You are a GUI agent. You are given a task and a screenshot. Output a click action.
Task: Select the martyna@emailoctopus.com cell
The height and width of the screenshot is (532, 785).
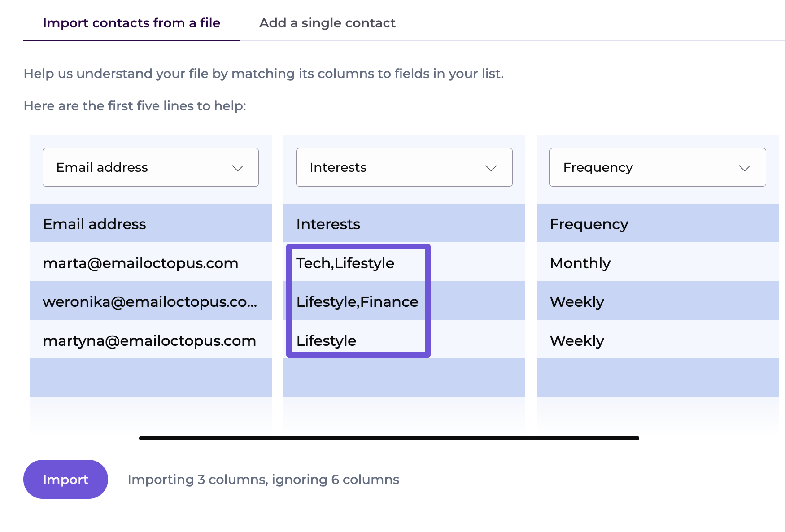coord(149,340)
